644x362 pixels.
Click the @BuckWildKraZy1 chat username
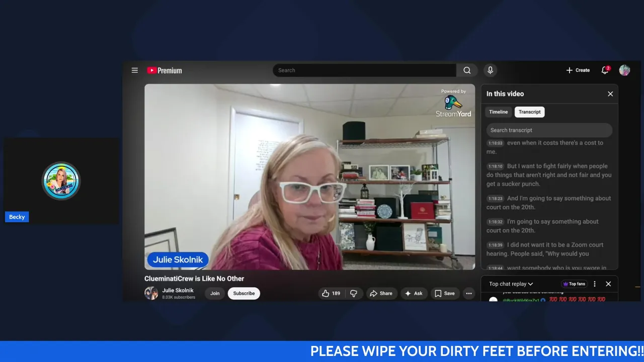click(x=521, y=300)
